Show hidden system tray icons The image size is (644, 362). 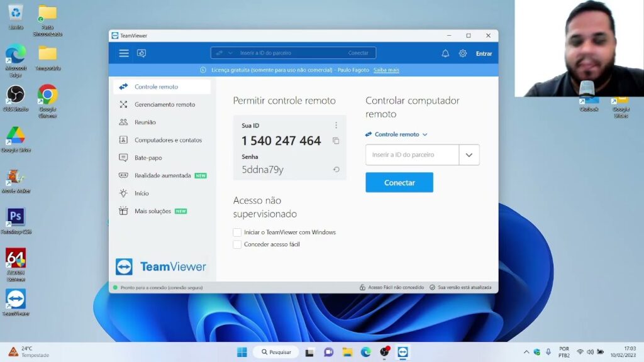pyautogui.click(x=526, y=352)
